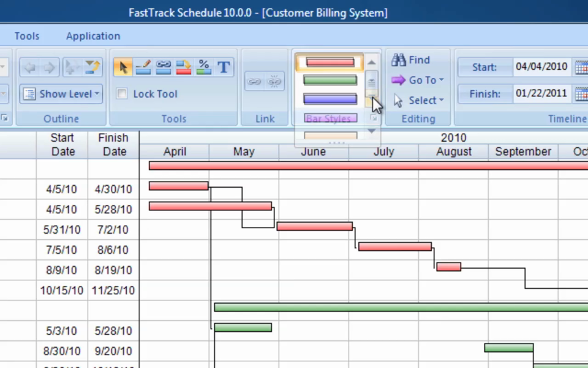Click the 7/2/10 finish date cell

click(113, 230)
